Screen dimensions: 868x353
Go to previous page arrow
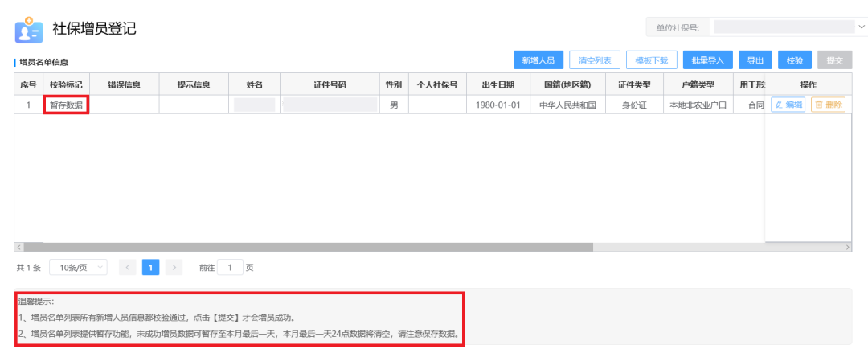(127, 268)
